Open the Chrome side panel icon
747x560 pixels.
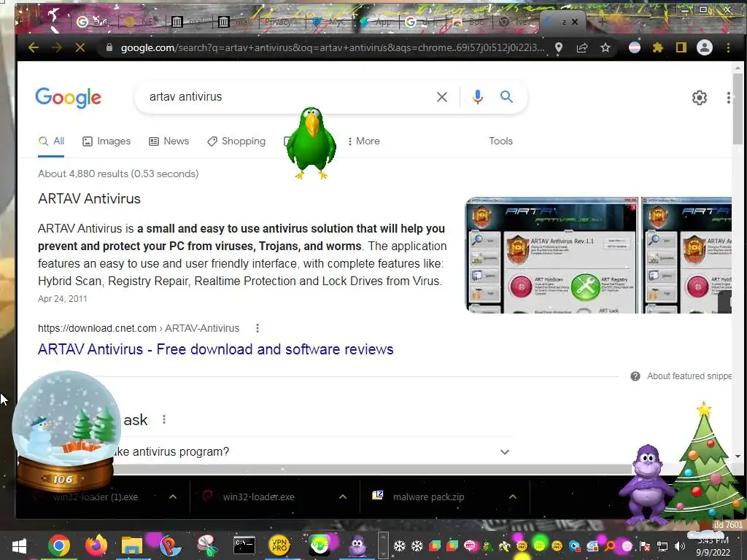681,47
